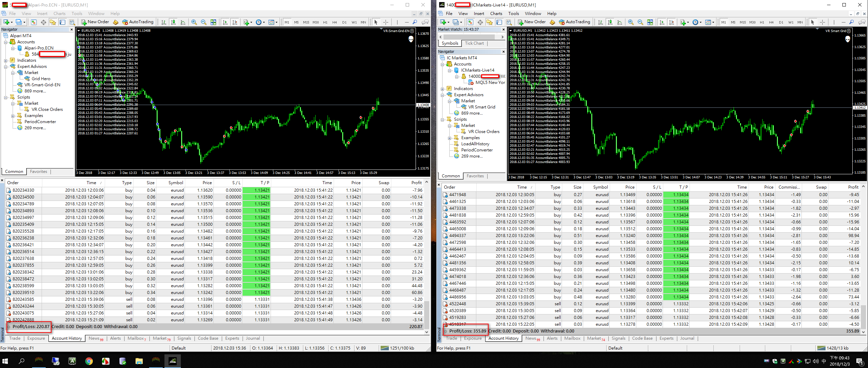Click zoom in icon in Alpari window toolbar
Viewport: 868px width, 368px height.
pyautogui.click(x=194, y=22)
